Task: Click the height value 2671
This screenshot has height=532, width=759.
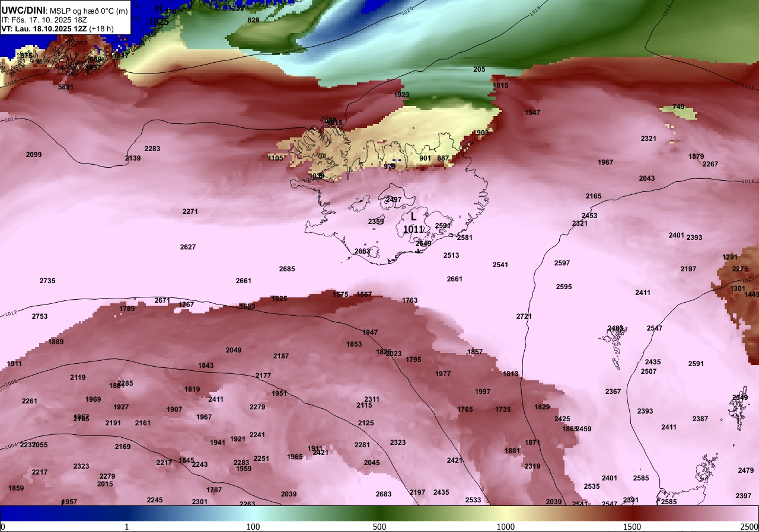Action: pos(162,300)
